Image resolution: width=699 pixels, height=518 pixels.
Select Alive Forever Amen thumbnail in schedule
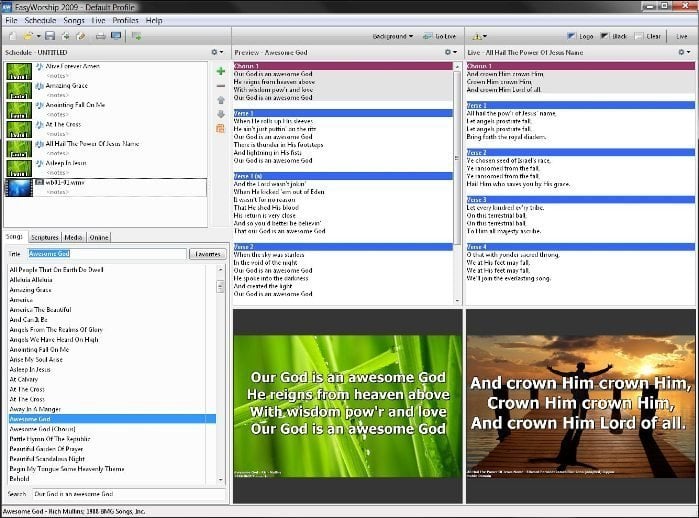[x=19, y=71]
